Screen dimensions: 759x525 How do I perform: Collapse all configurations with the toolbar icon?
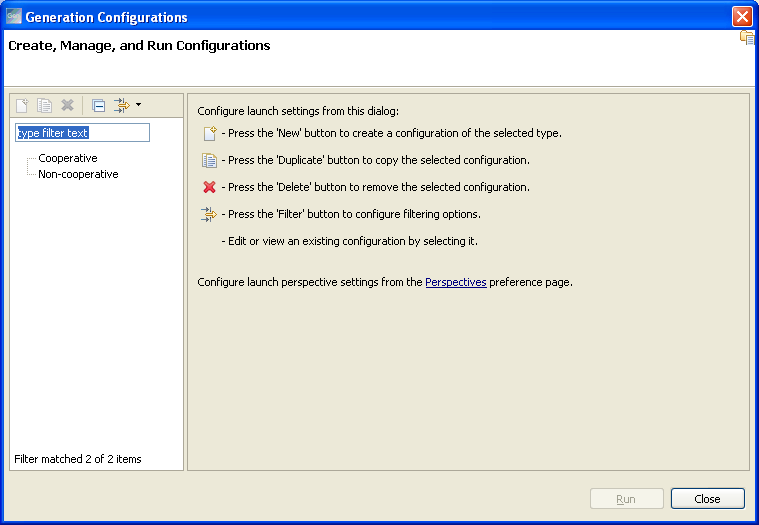click(98, 105)
